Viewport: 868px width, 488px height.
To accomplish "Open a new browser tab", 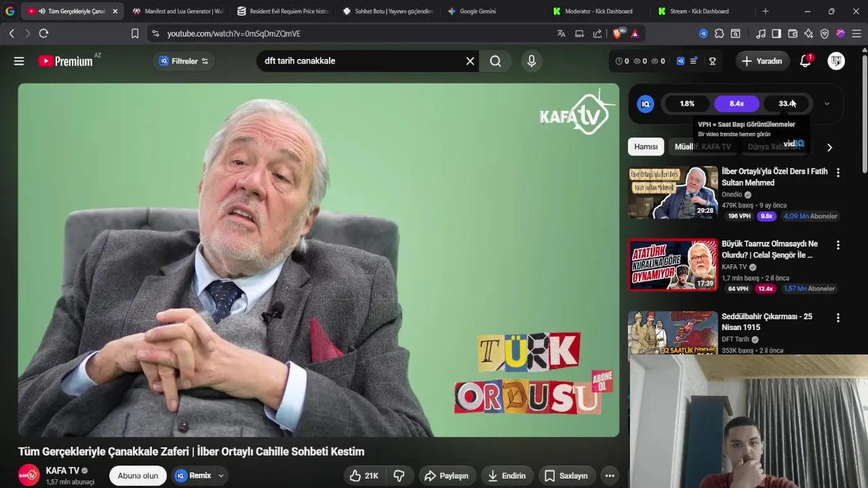I will (x=766, y=12).
